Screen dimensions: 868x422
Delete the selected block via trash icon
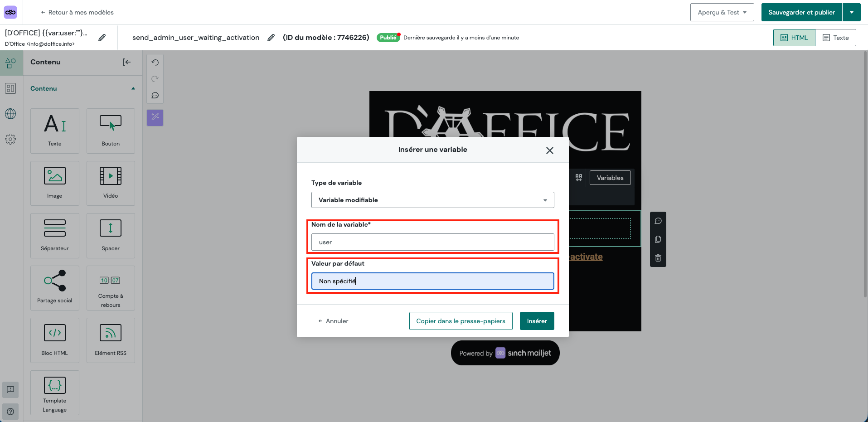(x=658, y=257)
